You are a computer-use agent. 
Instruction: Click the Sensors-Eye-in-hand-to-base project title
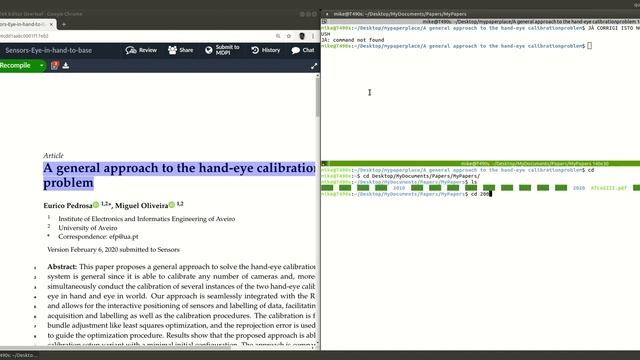click(49, 50)
